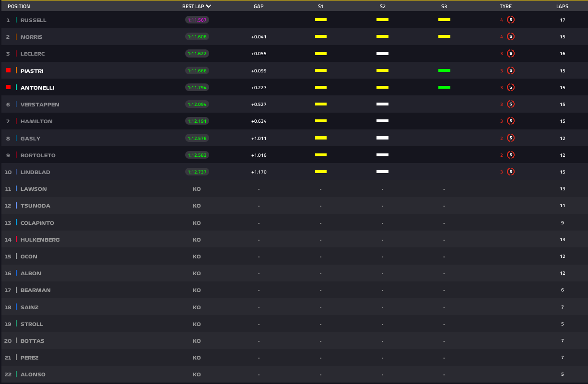Select the ALONSO driver name
Viewport: 588px width, 384px height.
[x=33, y=374]
